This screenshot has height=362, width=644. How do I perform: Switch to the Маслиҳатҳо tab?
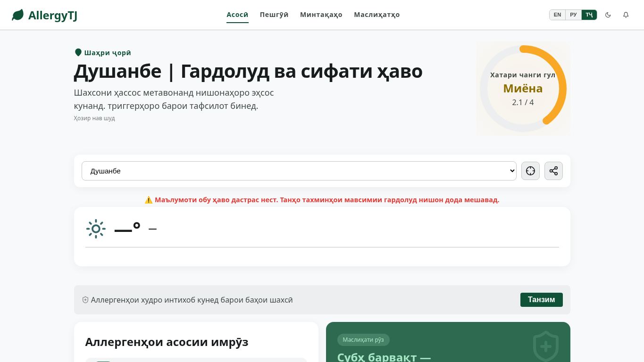click(x=377, y=15)
